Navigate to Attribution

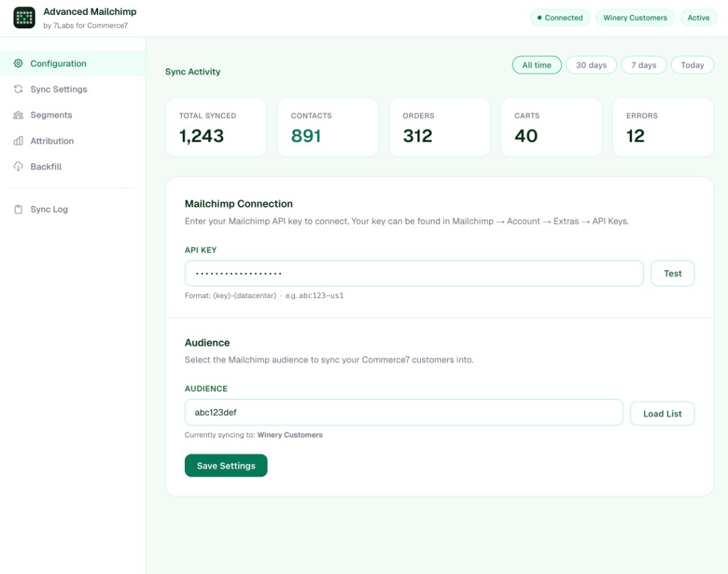coord(73,141)
